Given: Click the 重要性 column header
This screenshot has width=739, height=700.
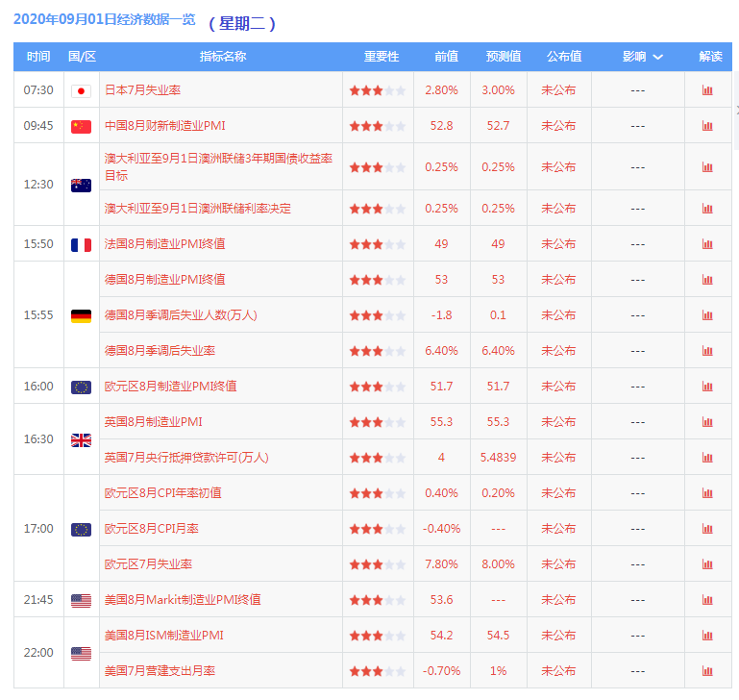Looking at the screenshot, I should click(x=381, y=57).
